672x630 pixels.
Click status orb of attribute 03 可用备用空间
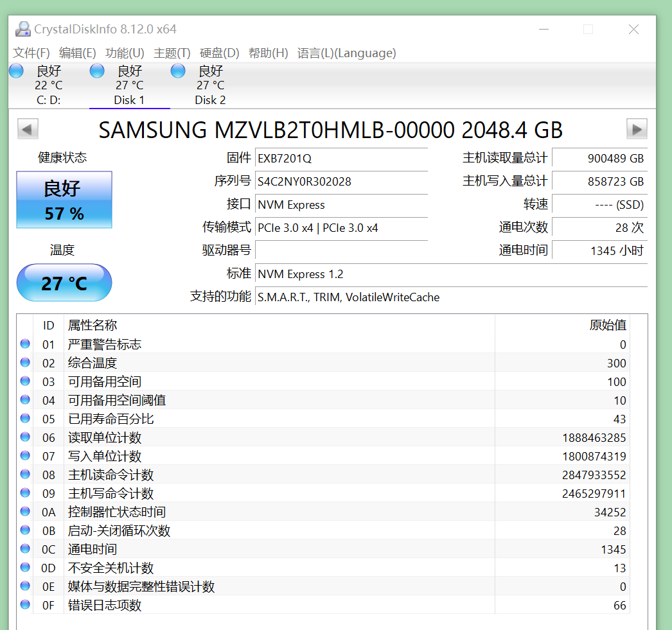[x=25, y=381]
